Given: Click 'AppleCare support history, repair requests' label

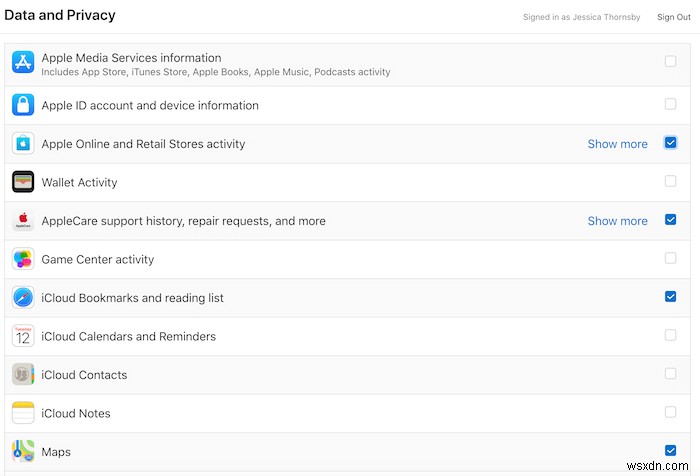Looking at the screenshot, I should [x=183, y=221].
